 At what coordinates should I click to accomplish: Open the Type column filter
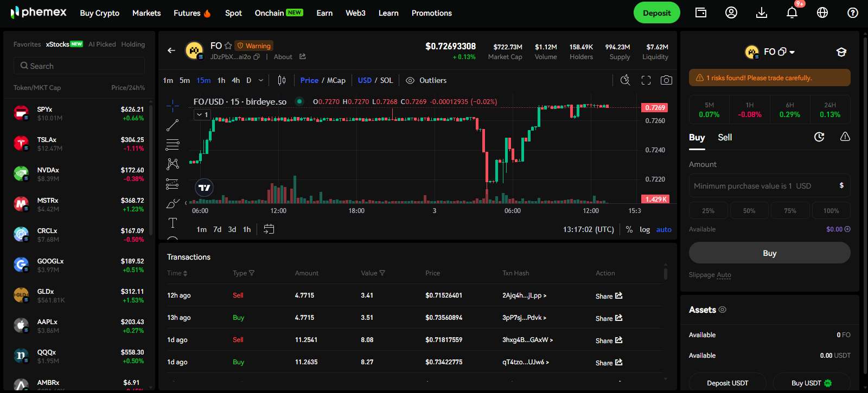tap(252, 273)
